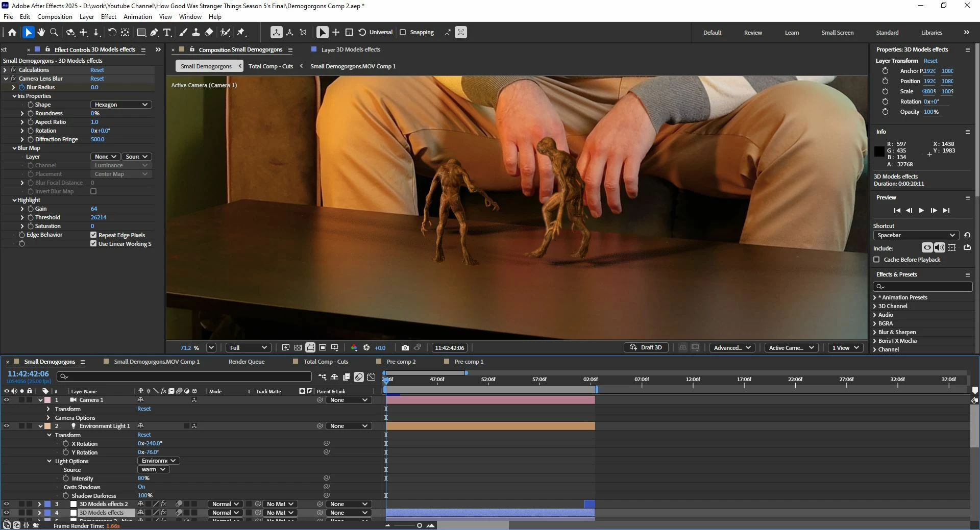Image resolution: width=980 pixels, height=530 pixels.
Task: Open the Effect menu
Action: tap(109, 17)
